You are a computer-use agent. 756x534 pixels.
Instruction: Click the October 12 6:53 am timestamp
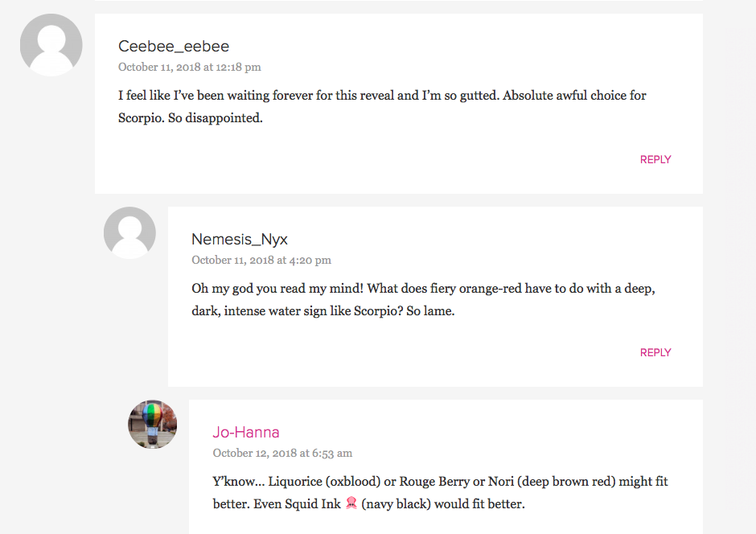[x=282, y=454]
